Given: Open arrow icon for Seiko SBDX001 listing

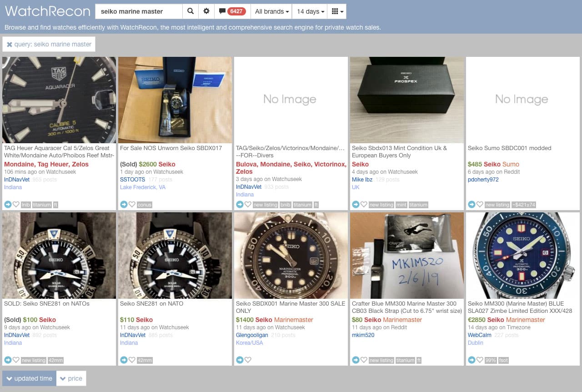Looking at the screenshot, I should click(240, 360).
